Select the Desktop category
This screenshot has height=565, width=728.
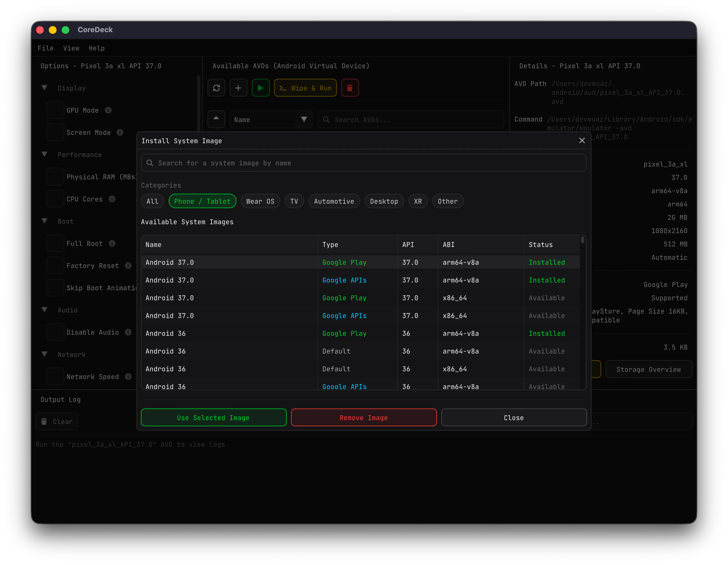point(384,201)
